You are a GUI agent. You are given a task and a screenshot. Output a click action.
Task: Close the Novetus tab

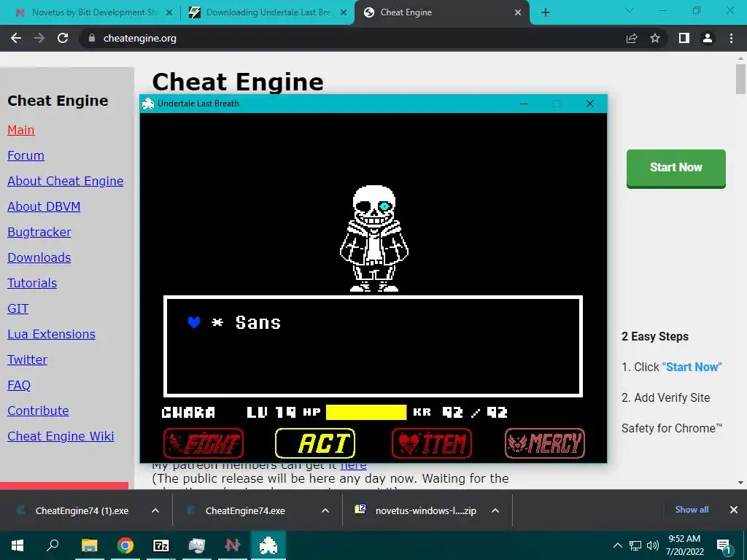[x=169, y=13]
